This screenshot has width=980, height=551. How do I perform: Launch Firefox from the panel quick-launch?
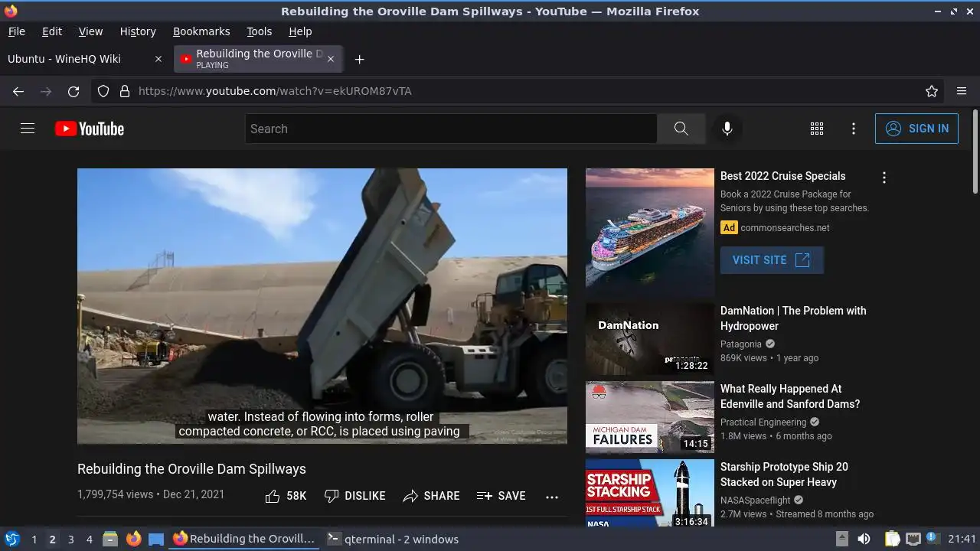coord(133,539)
